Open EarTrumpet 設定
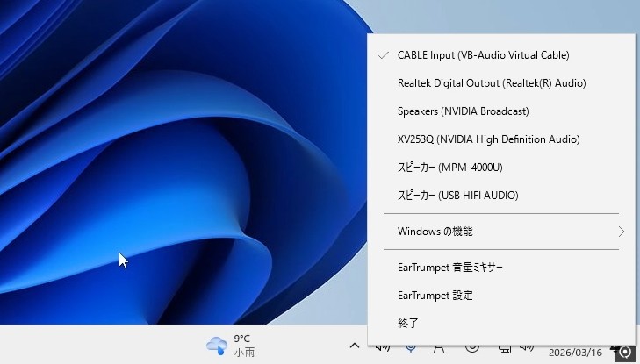Image resolution: width=640 pixels, height=364 pixels. click(x=435, y=296)
